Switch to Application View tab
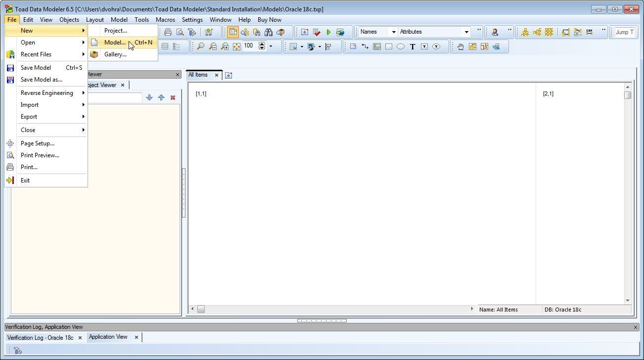Viewport: 644px width, 360px height. click(108, 337)
